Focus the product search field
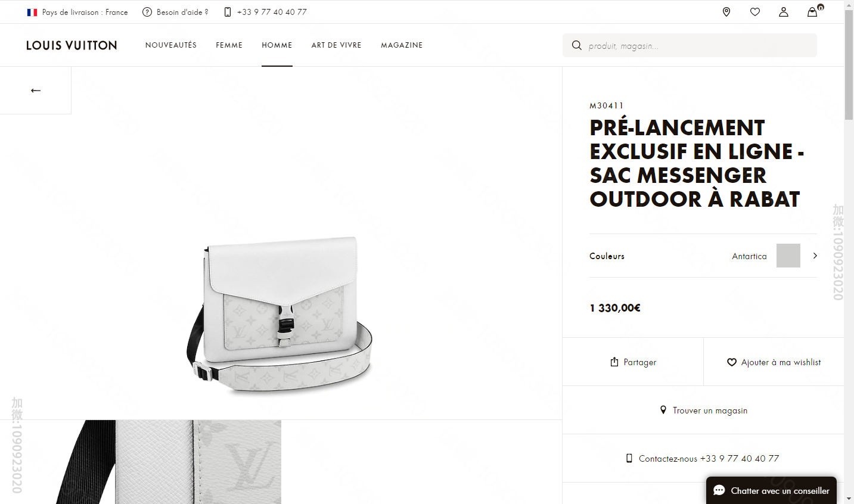This screenshot has width=854, height=504. 697,46
